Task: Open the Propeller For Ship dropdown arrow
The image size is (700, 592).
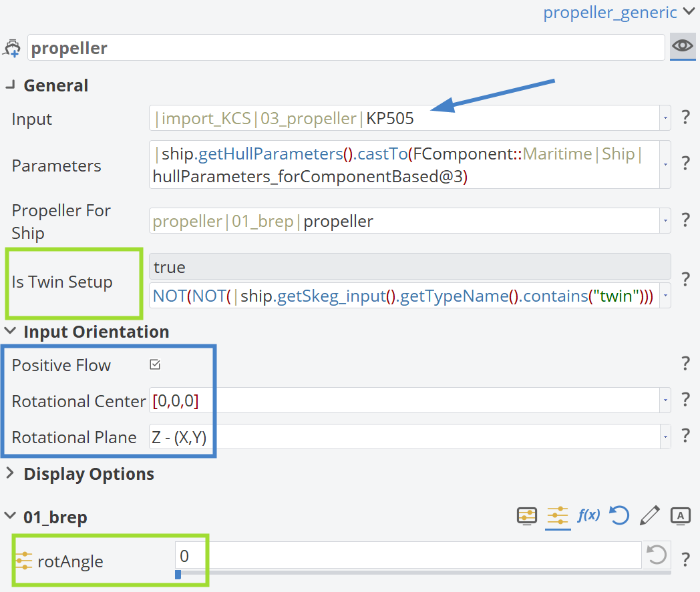Action: click(665, 221)
